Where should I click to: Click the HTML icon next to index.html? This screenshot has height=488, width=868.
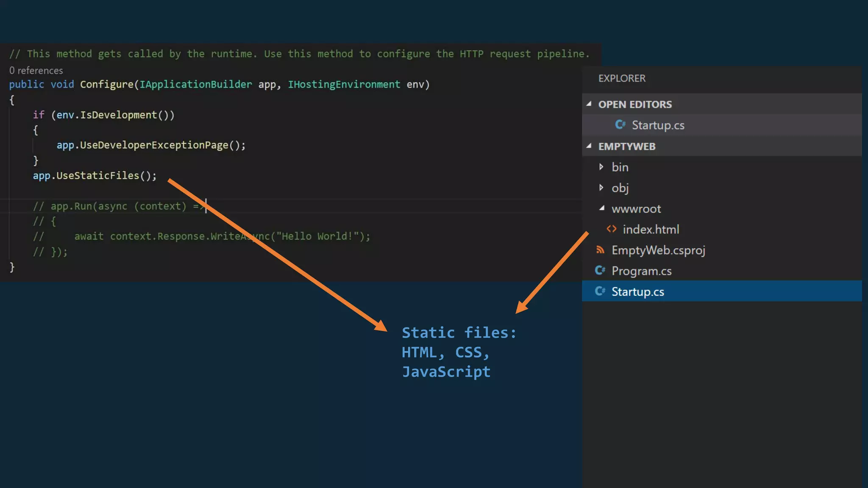611,229
